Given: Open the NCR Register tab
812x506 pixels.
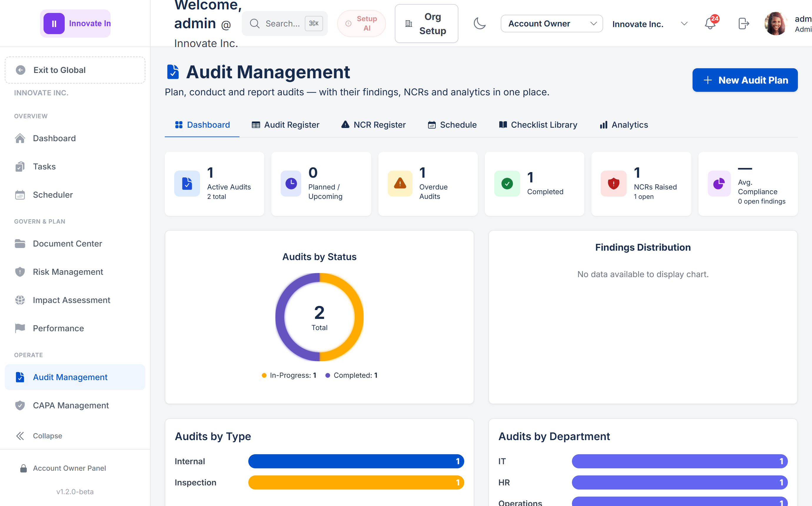Looking at the screenshot, I should pos(373,125).
